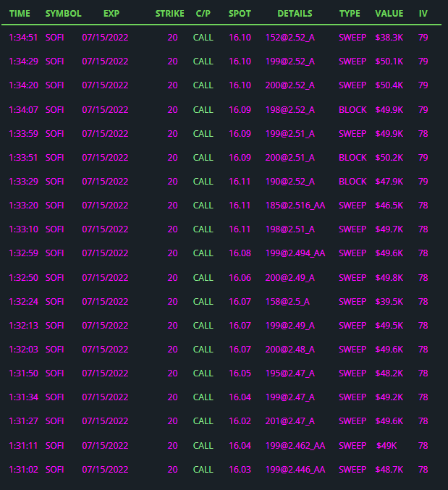Click the DETAILS column header
The height and width of the screenshot is (490, 448).
coord(295,14)
